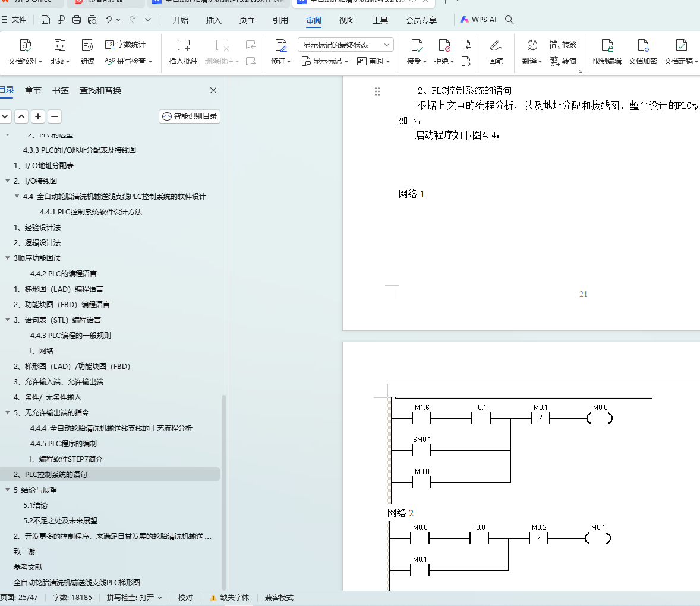This screenshot has height=606, width=700.
Task: Open search with magnifier icon
Action: 509,20
